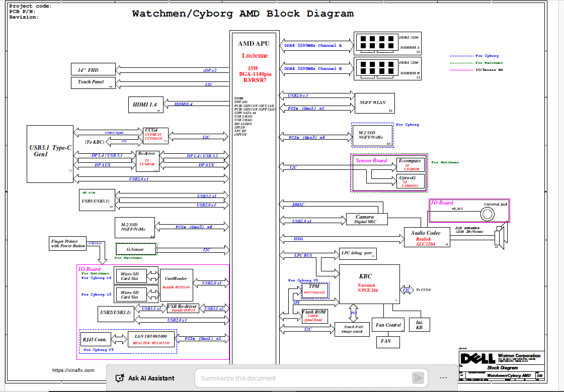
Task: Select the "PS2" label under KBC
Action: click(354, 313)
